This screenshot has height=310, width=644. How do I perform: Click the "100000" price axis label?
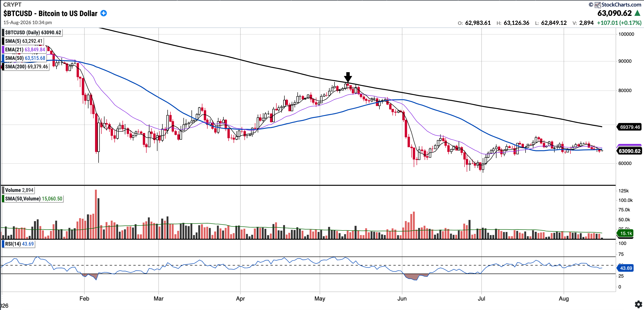click(626, 34)
